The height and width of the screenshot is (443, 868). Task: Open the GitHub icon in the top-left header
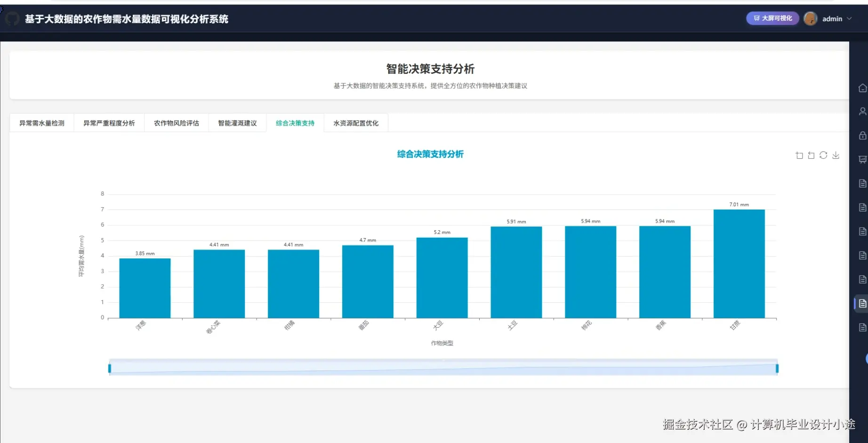pyautogui.click(x=13, y=19)
